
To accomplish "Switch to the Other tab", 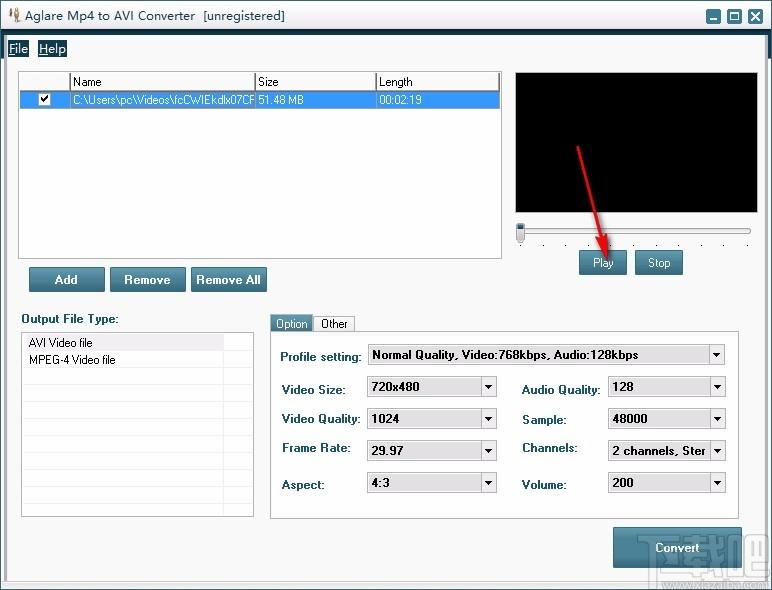I will click(x=334, y=324).
